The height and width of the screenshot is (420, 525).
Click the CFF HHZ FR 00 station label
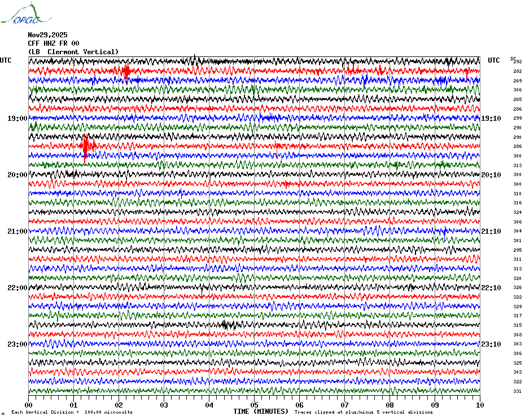click(54, 43)
